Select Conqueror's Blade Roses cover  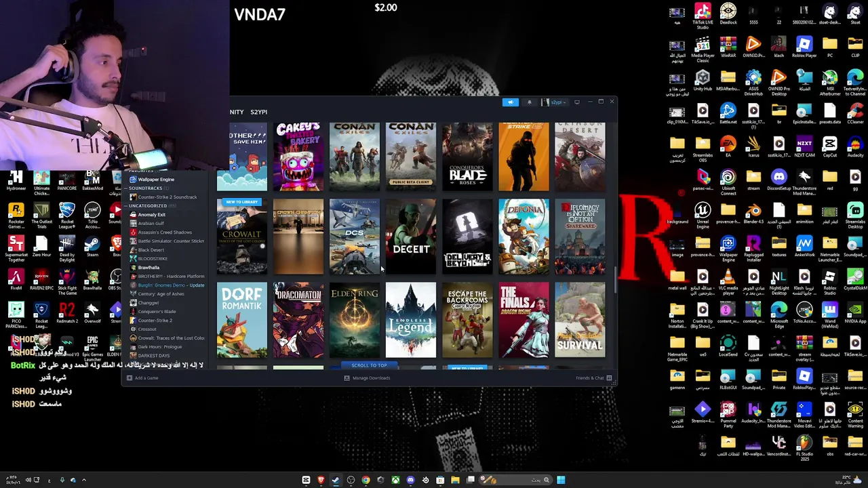coord(467,157)
